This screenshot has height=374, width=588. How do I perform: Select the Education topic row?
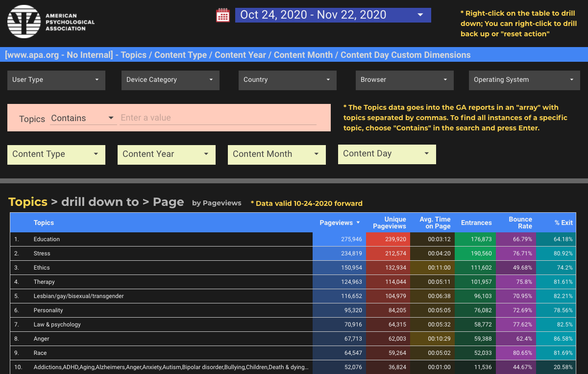47,239
